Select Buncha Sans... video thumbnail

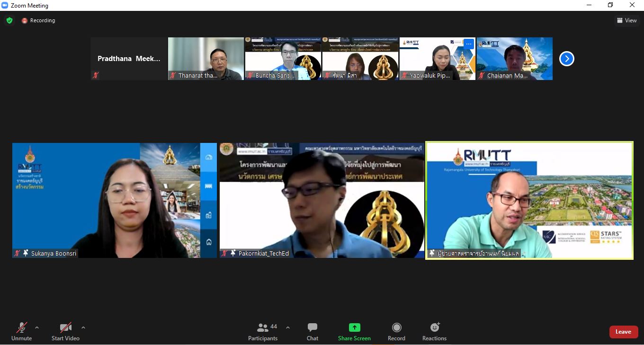(x=283, y=59)
